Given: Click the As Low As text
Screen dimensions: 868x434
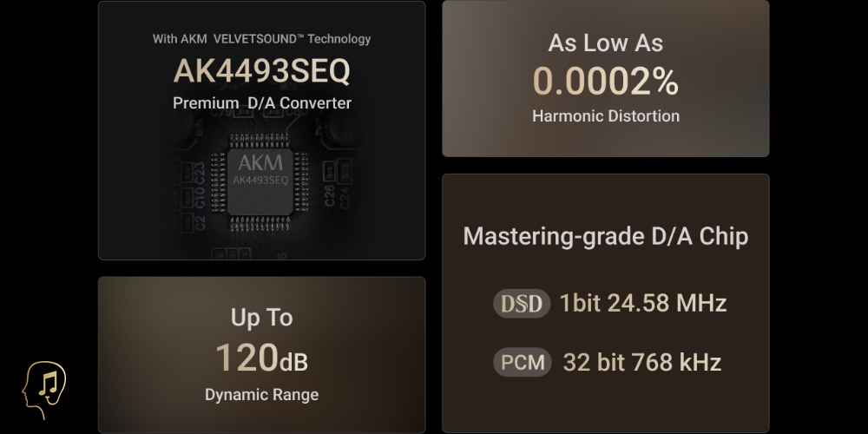Looking at the screenshot, I should pyautogui.click(x=605, y=43).
